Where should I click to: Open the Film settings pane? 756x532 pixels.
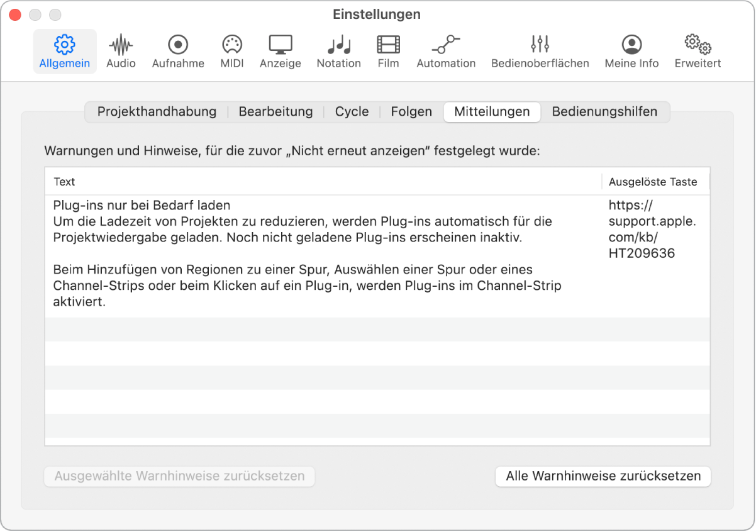[x=388, y=52]
